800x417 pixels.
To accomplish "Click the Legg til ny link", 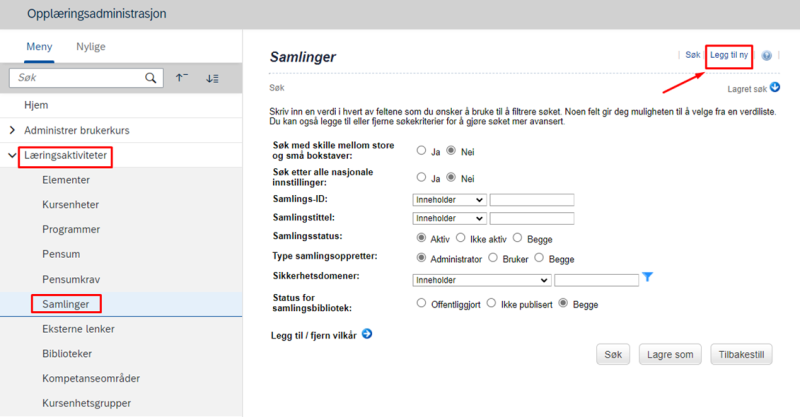I will tap(729, 55).
